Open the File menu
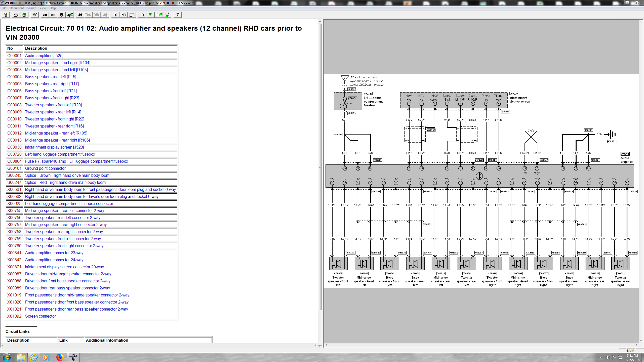 click(4, 8)
